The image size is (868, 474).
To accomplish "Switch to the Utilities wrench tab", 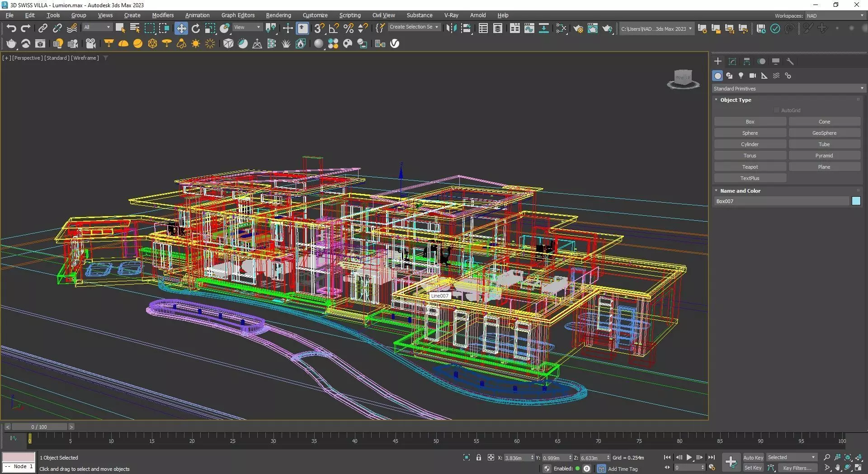I will (x=790, y=62).
